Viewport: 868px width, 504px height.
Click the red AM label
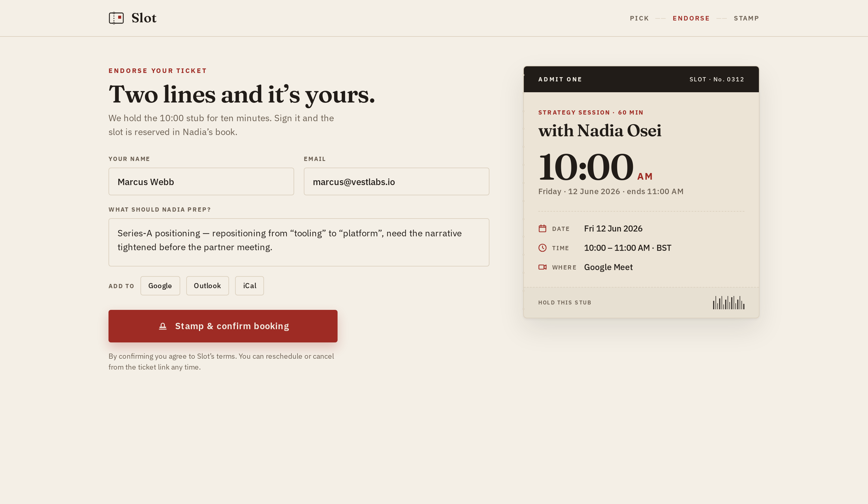tap(645, 176)
